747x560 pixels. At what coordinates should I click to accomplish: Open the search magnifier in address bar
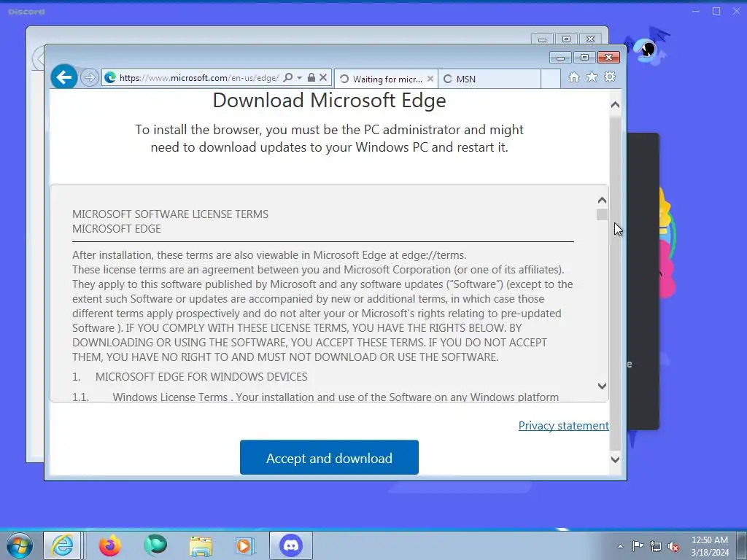click(x=287, y=77)
